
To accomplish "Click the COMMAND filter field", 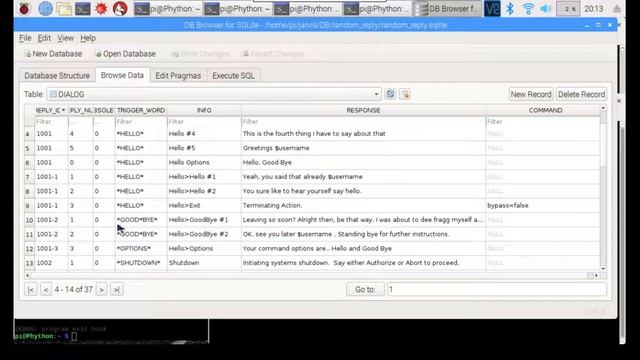I will coord(543,122).
